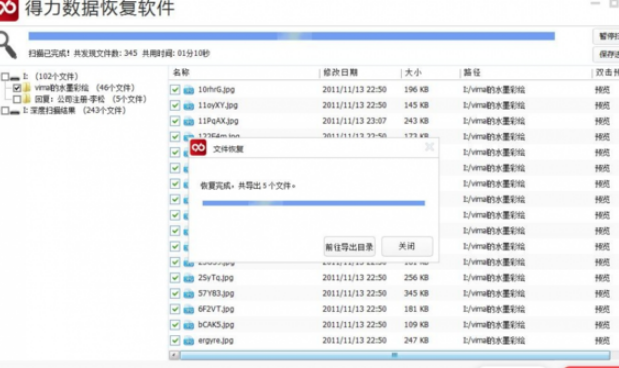Click the drive icon of I: 深度扫描结果
Screen dimensions: 619x368
click(x=15, y=111)
